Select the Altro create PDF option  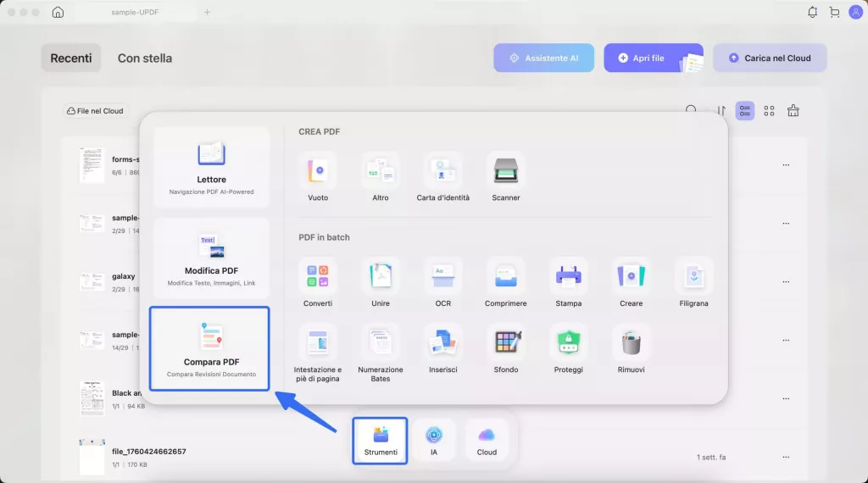pyautogui.click(x=381, y=176)
